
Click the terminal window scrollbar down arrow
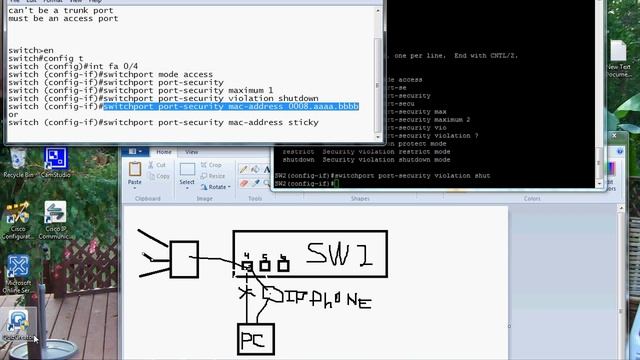click(x=599, y=184)
